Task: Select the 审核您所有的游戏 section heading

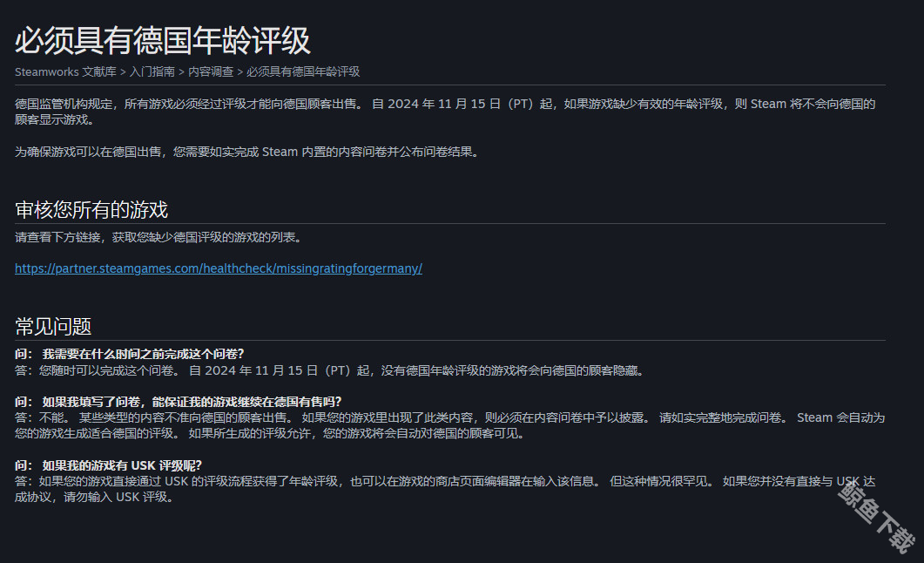Action: [91, 210]
